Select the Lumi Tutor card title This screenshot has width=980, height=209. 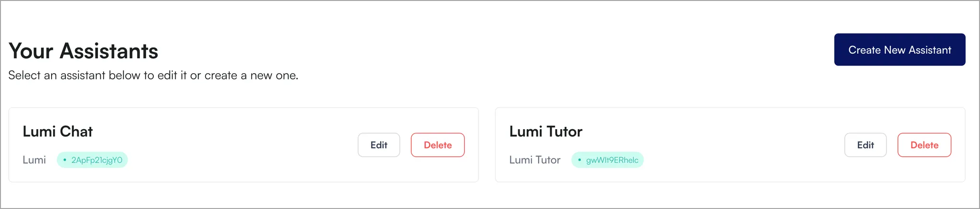[546, 132]
